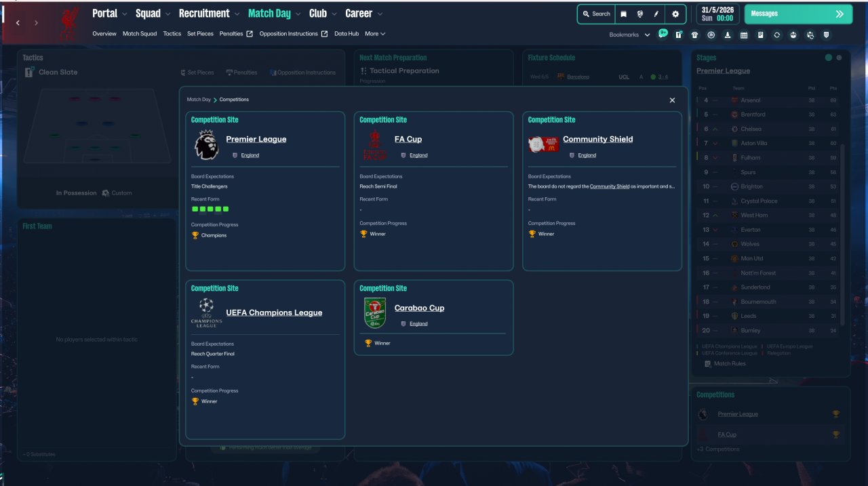Go back with the left arrow
This screenshot has width=868, height=486.
tap(18, 23)
